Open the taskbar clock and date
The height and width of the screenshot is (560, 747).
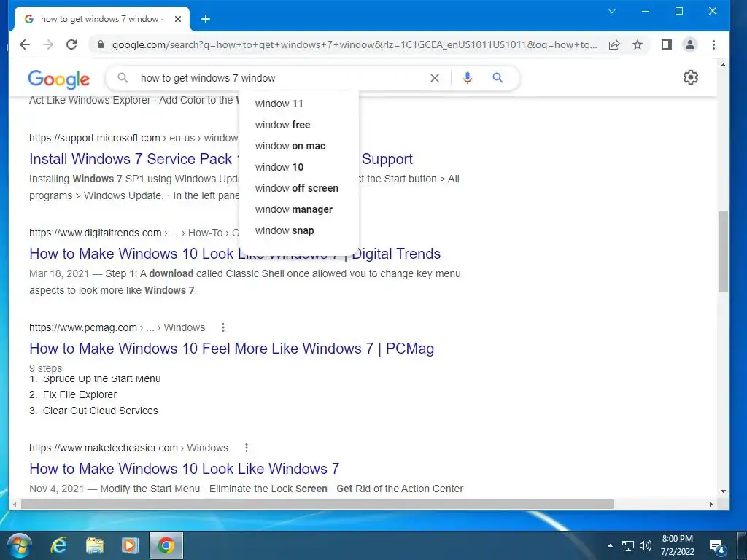678,545
